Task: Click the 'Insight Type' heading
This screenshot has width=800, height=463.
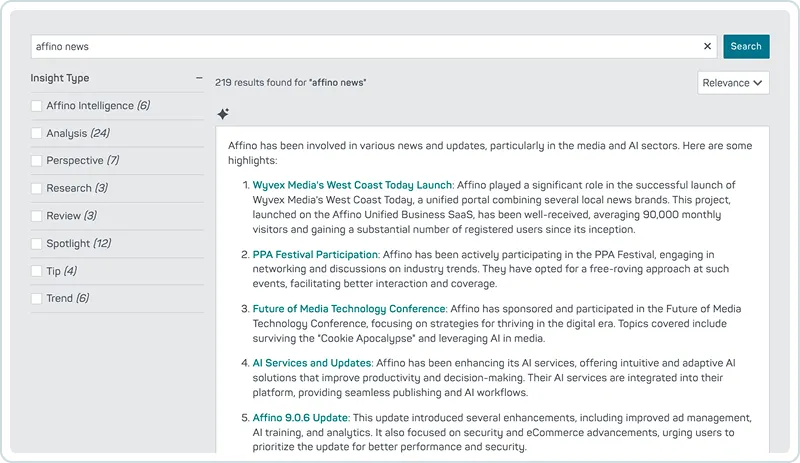Action: tap(60, 78)
